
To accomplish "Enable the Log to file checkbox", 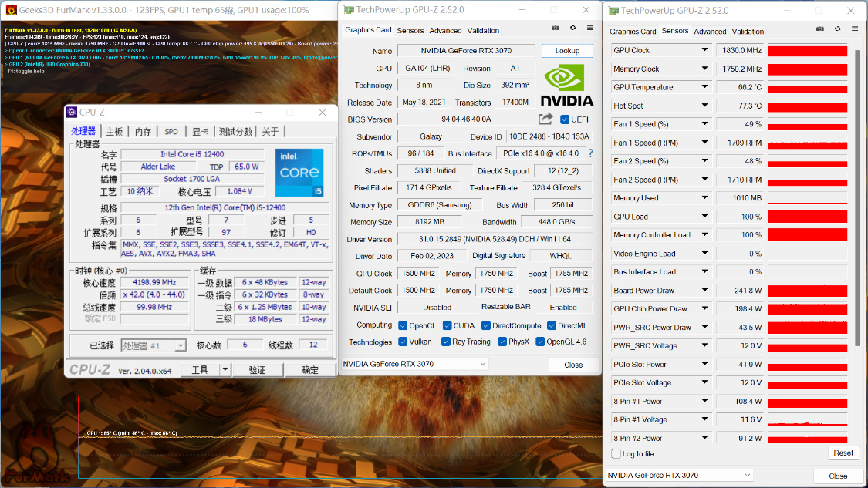I will pos(616,454).
